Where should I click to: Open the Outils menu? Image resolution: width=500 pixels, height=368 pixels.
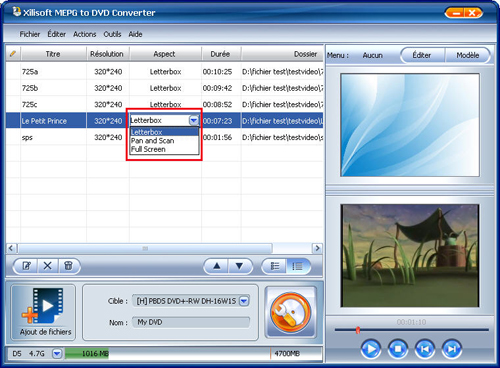point(112,34)
